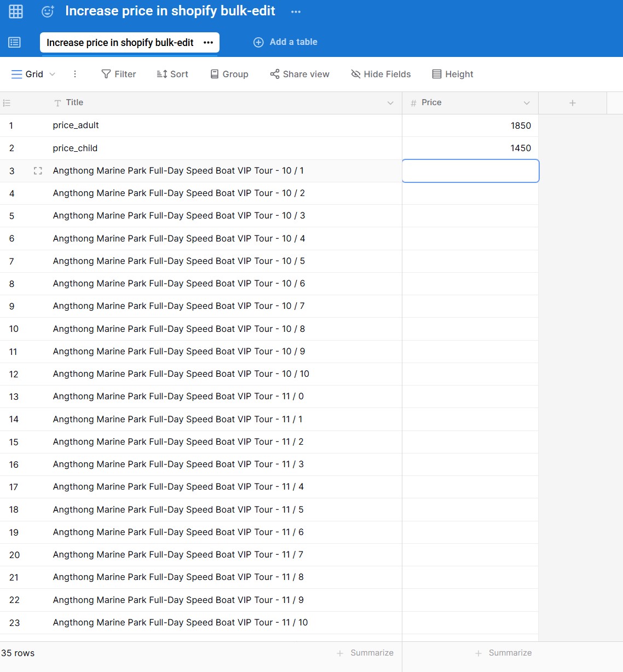Open the Filter options
The image size is (623, 672).
pos(119,74)
